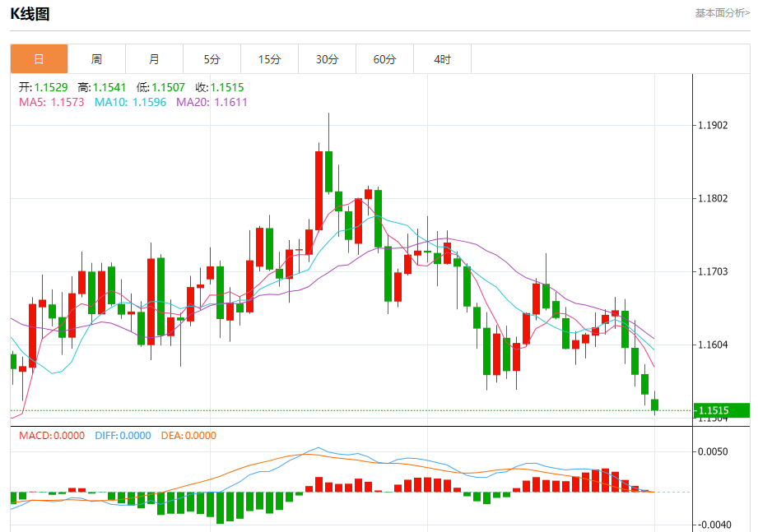This screenshot has height=532, width=758.
Task: Click the 开:1.1529 opening price readout
Action: tap(44, 87)
